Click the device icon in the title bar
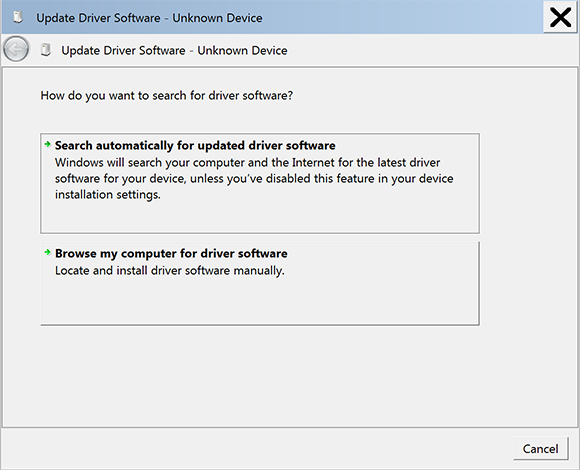 click(17, 17)
